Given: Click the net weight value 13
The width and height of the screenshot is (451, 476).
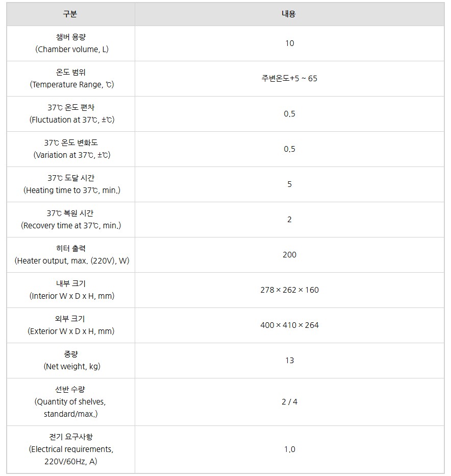Looking at the screenshot, I should coord(289,361).
